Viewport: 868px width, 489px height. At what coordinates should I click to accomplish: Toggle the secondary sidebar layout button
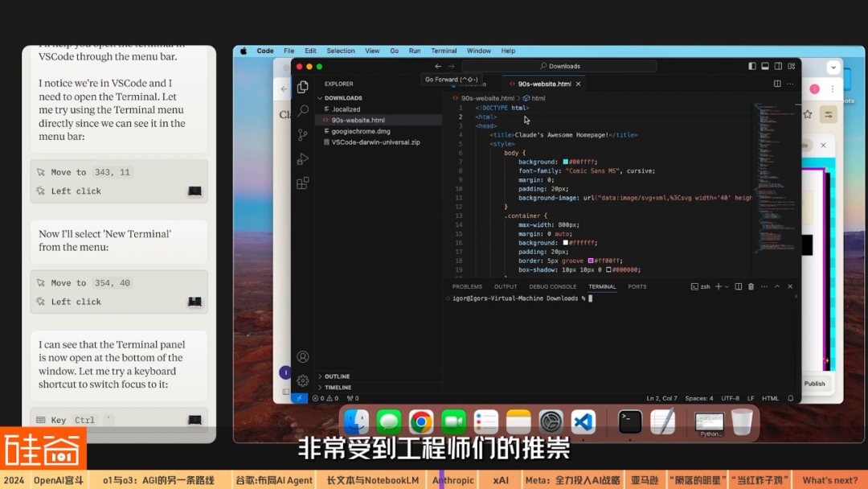[778, 66]
